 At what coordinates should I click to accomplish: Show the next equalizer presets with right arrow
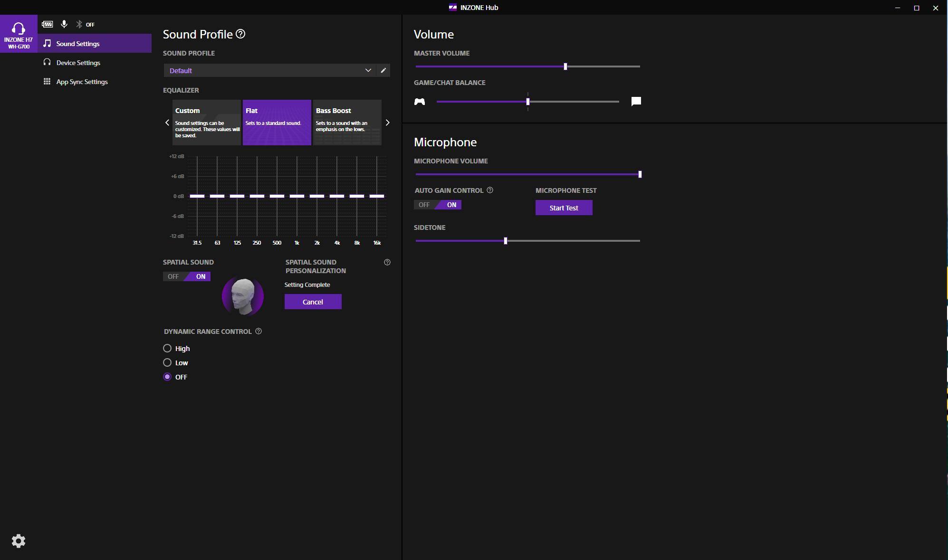tap(387, 123)
